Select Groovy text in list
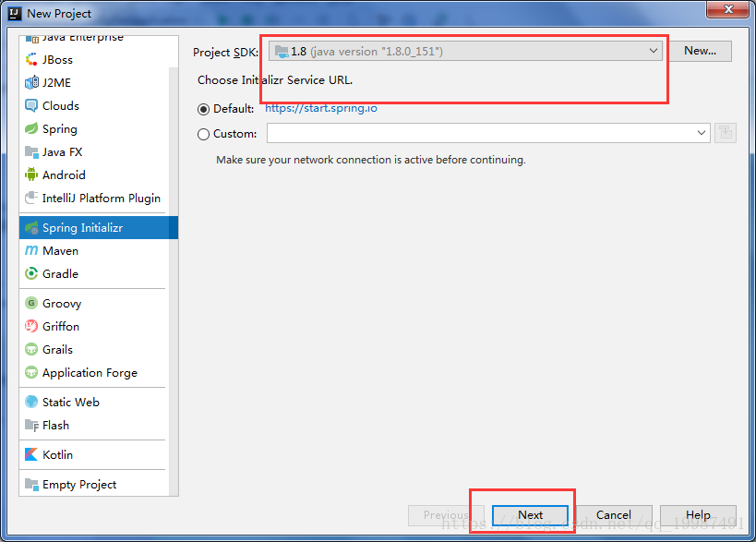 62,303
